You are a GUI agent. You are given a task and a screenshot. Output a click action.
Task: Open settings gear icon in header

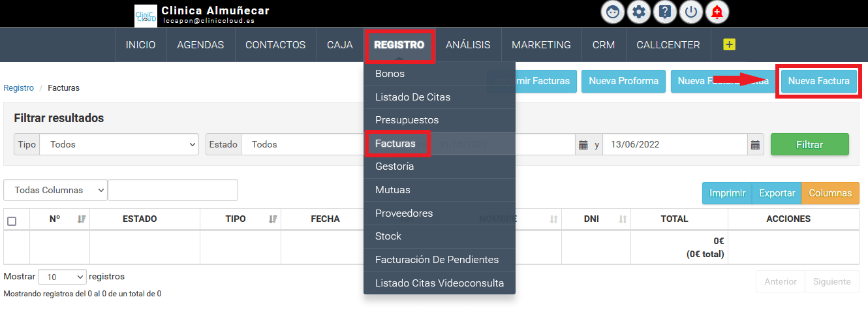[x=638, y=12]
